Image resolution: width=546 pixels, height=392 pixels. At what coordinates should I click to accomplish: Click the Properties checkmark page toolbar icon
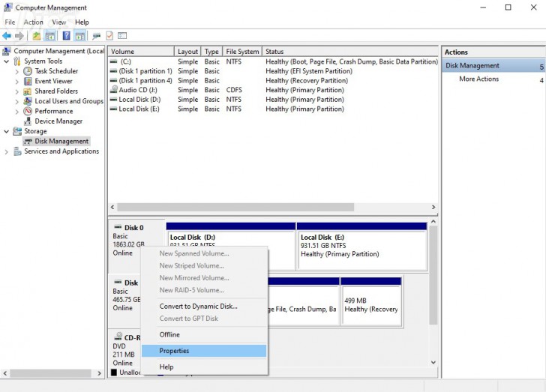tap(109, 35)
